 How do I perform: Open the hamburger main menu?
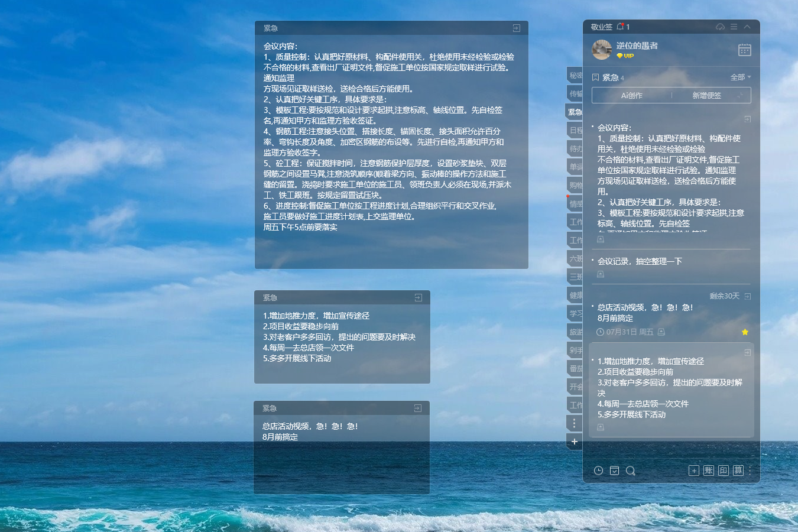pyautogui.click(x=734, y=27)
